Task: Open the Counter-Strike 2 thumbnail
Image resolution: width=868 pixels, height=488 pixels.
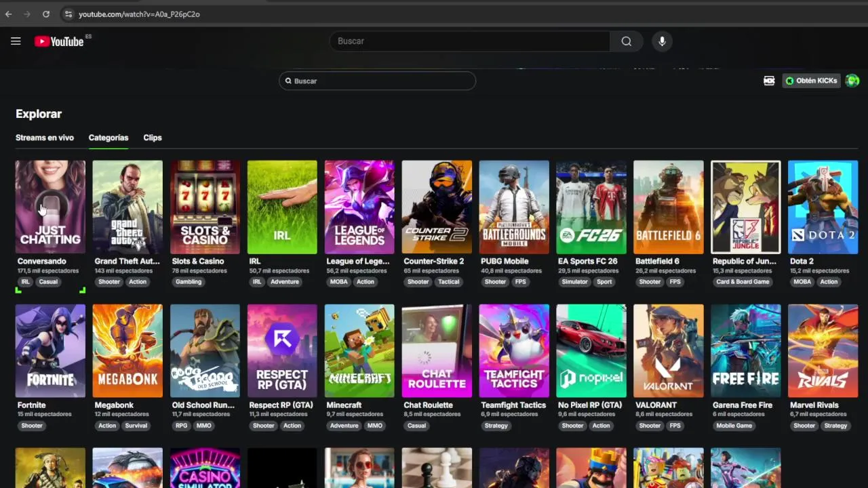Action: tap(437, 207)
